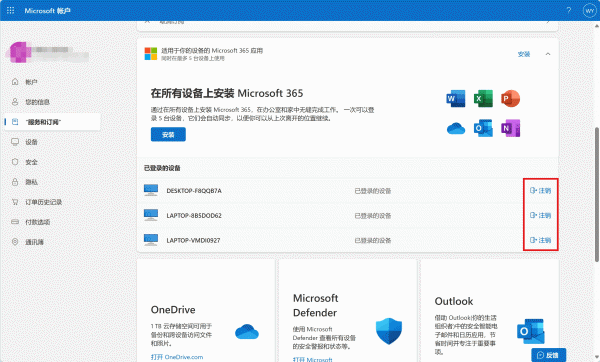The width and height of the screenshot is (600, 362).
Task: Click the 反馈 feedback button
Action: click(548, 355)
